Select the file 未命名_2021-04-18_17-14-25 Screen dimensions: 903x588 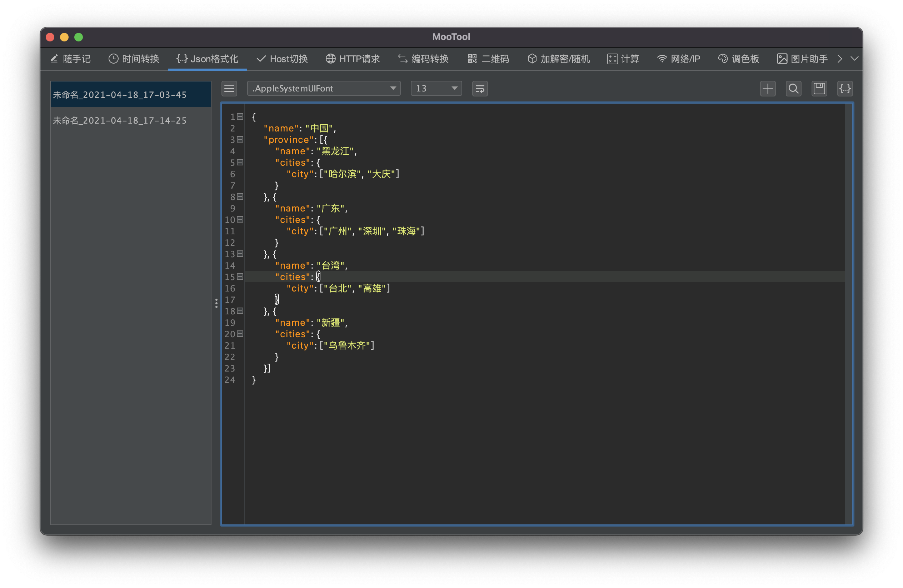pos(120,121)
